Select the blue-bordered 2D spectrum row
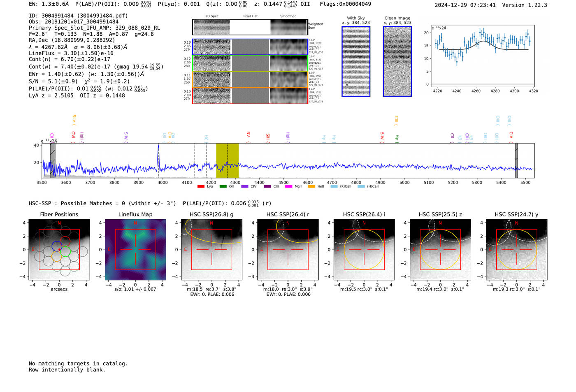 (x=250, y=47)
